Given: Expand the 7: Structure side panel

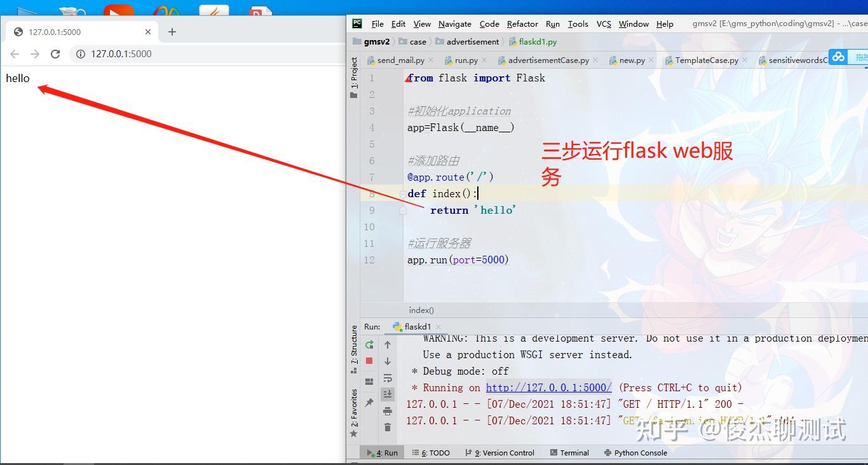Looking at the screenshot, I should click(x=354, y=349).
